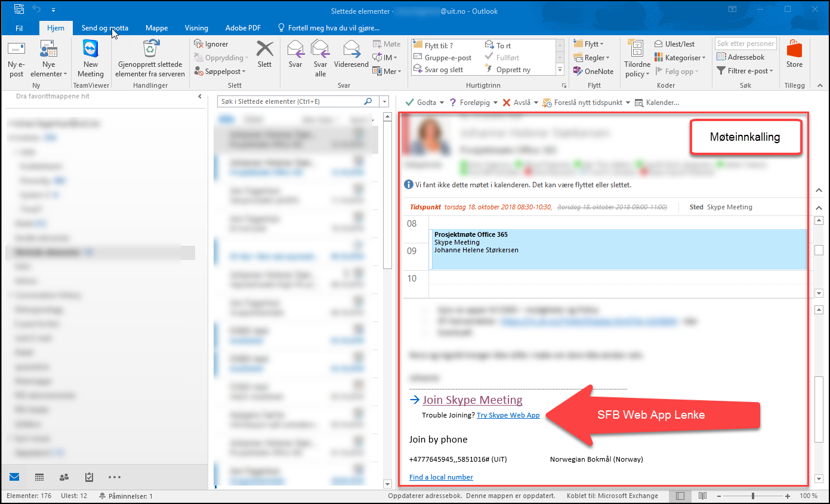830x504 pixels.
Task: Collapse the folder pane arrow
Action: pyautogui.click(x=200, y=97)
